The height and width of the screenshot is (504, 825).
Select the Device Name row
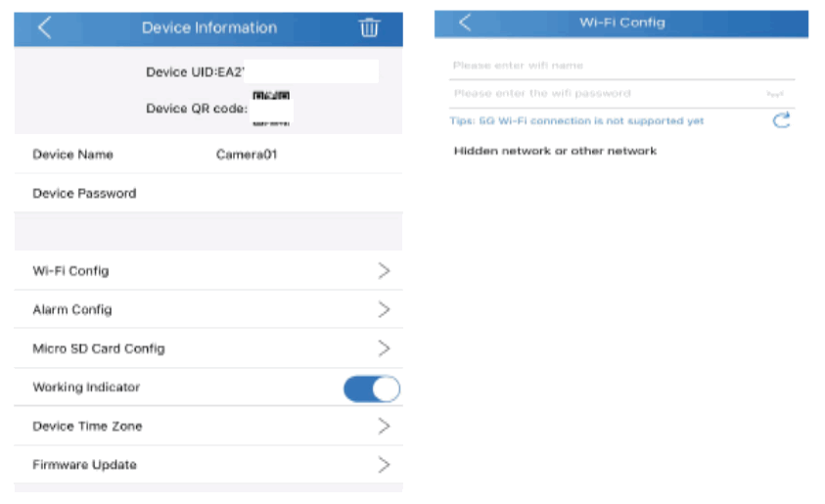coord(207,155)
